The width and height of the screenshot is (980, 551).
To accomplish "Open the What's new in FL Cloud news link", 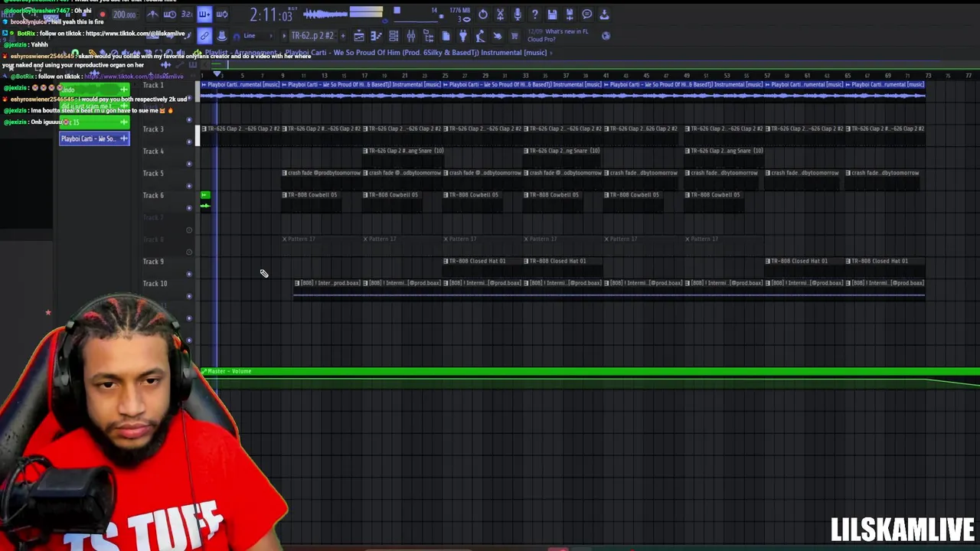I will click(x=558, y=36).
